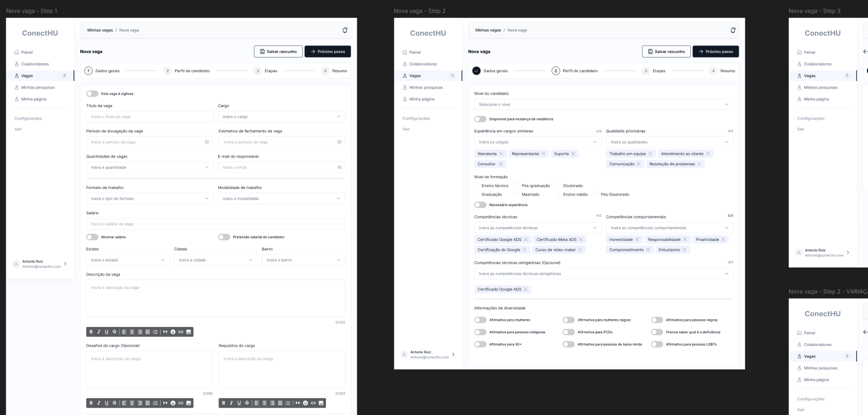Insert image in Descrição da vaga toolbar
This screenshot has height=415, width=868.
(x=188, y=332)
